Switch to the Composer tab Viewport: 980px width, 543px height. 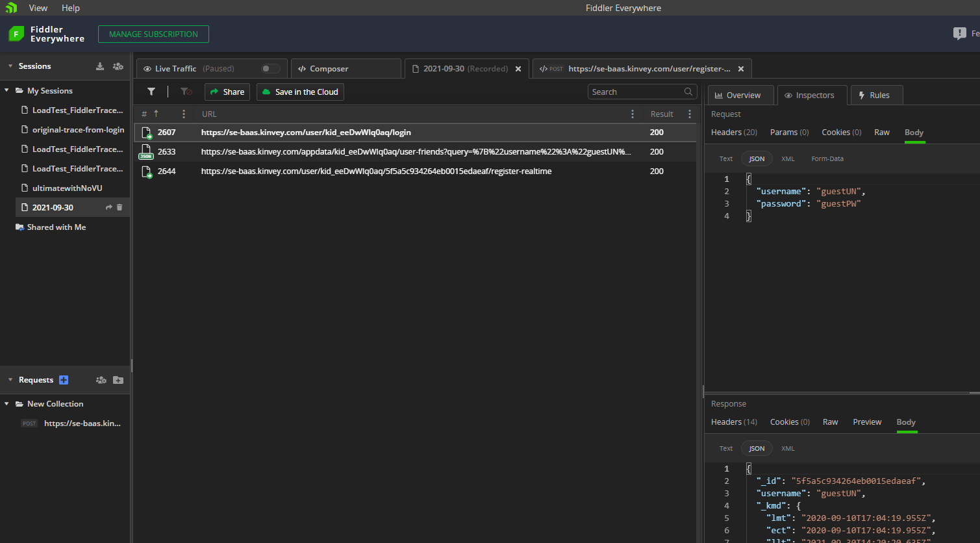[x=346, y=69]
